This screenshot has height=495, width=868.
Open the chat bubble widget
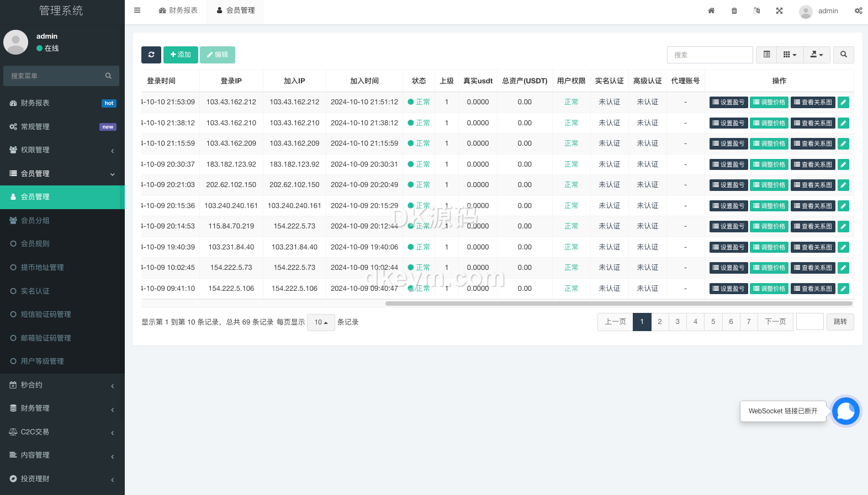(845, 411)
